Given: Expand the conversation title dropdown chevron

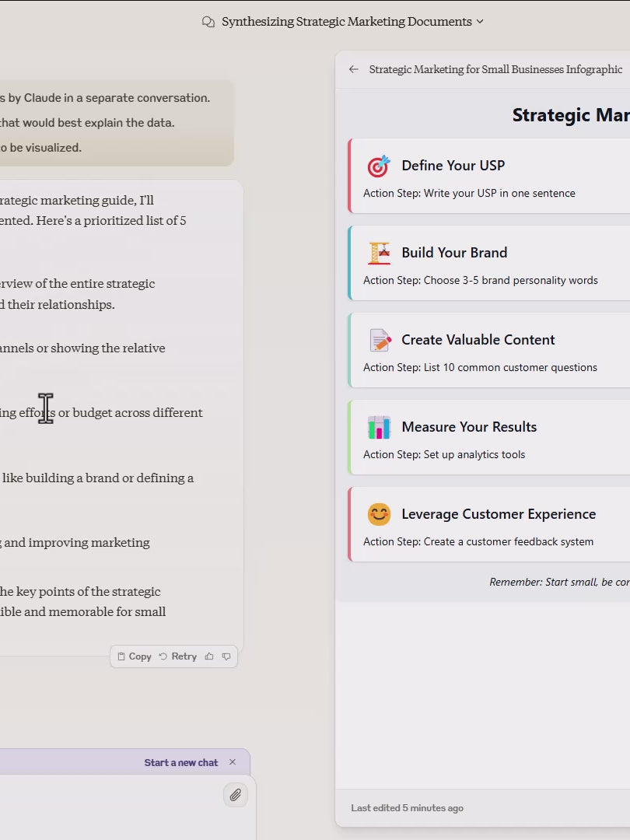Looking at the screenshot, I should coord(480,22).
